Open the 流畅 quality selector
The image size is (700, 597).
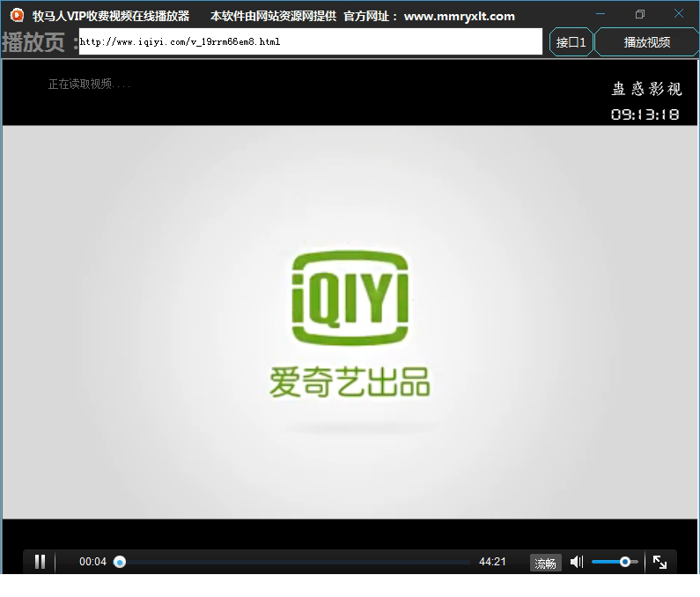click(x=545, y=563)
